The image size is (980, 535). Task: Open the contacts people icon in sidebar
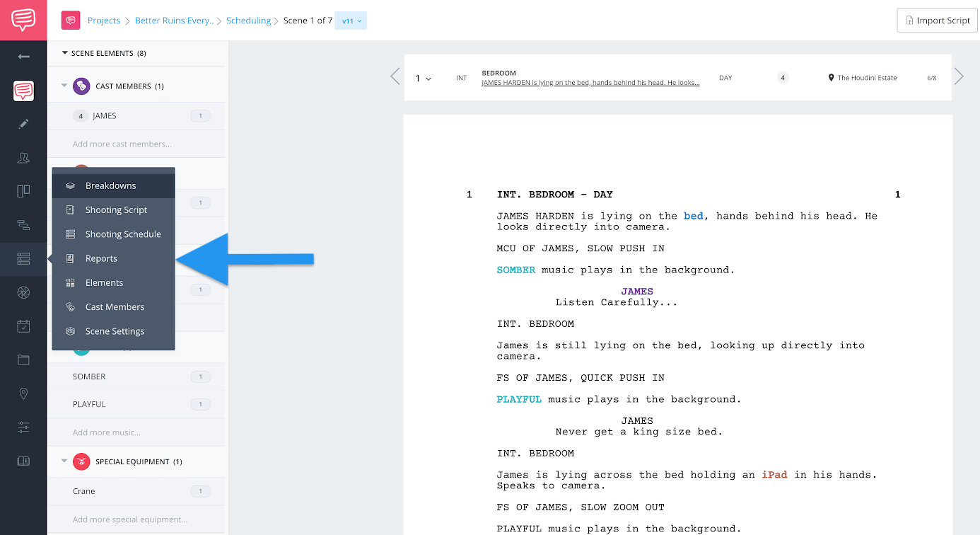[23, 158]
